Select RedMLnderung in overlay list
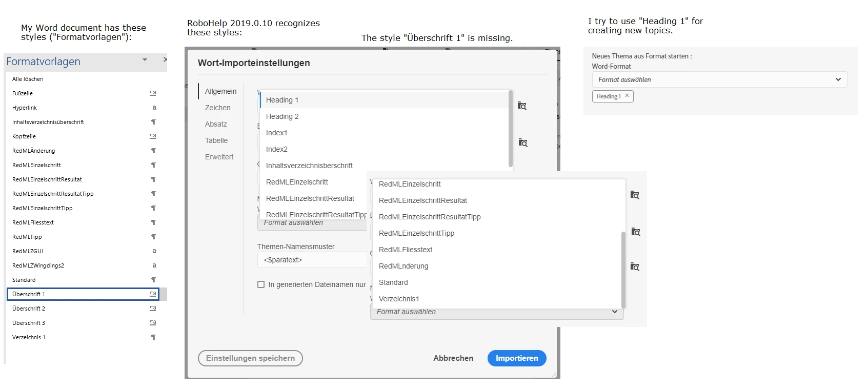Viewport: 868px width, 390px height. tap(497, 266)
